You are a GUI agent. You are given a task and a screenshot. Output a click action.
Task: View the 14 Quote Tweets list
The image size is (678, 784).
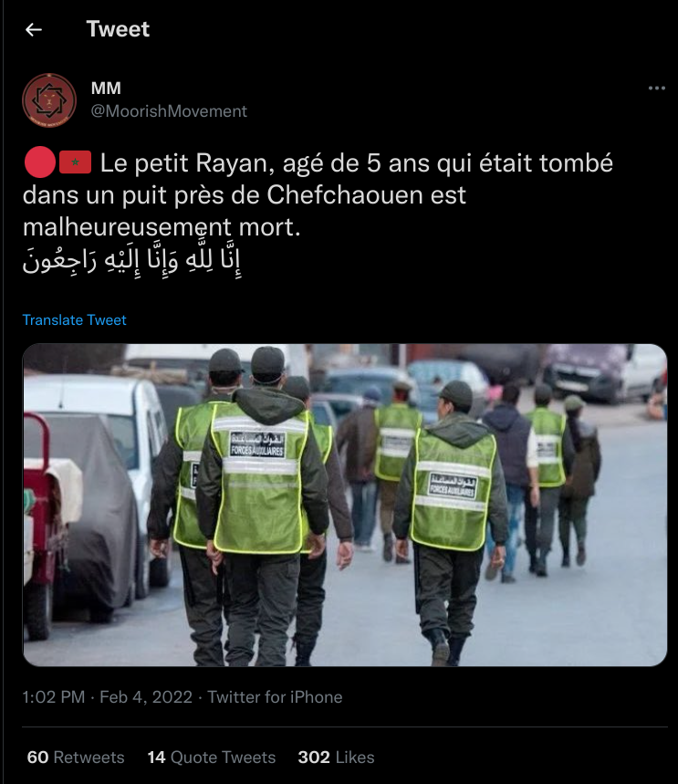[212, 757]
